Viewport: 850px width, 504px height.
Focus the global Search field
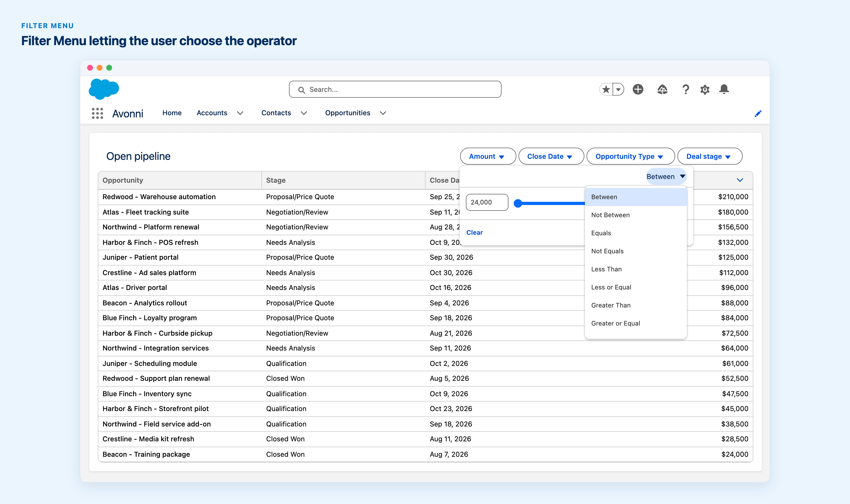click(395, 89)
